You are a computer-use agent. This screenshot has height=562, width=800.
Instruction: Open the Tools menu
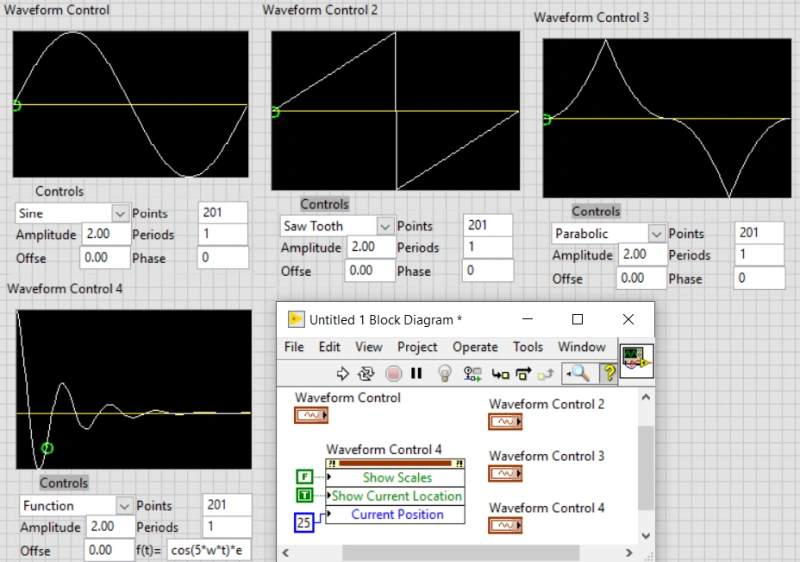point(528,347)
